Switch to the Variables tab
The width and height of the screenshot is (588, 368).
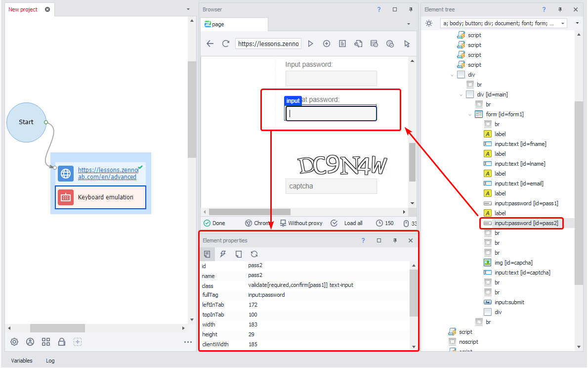[x=22, y=361]
